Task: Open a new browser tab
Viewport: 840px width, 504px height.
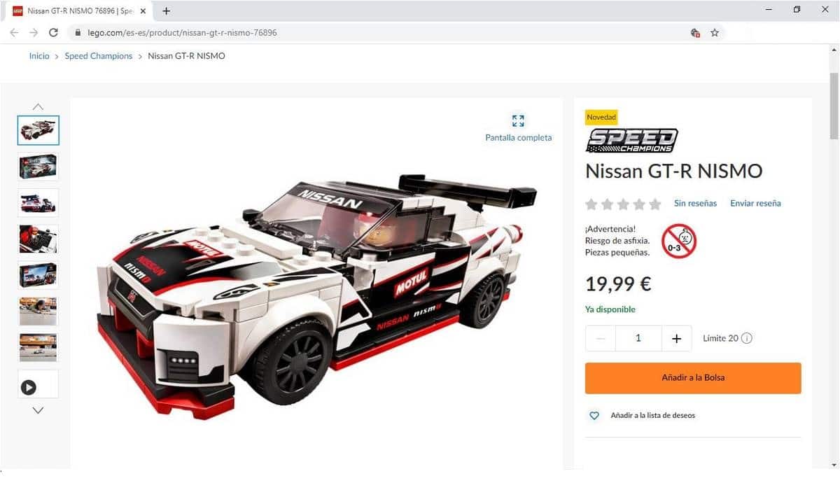Action: click(x=166, y=11)
